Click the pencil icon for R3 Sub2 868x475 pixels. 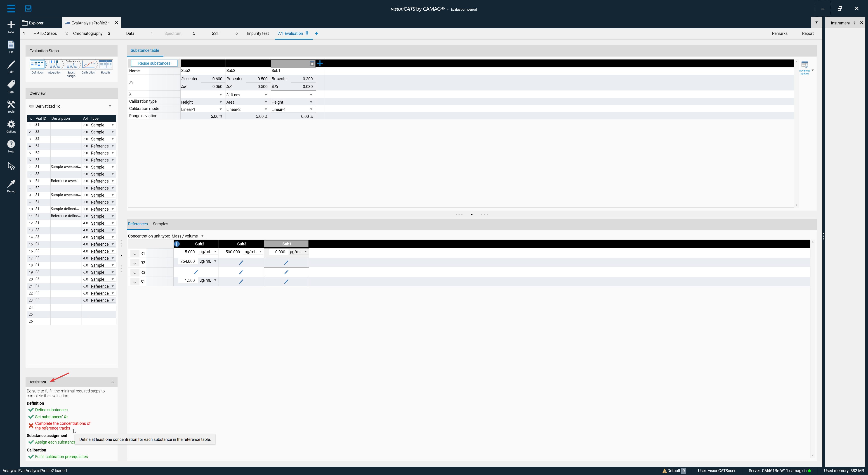click(x=196, y=272)
